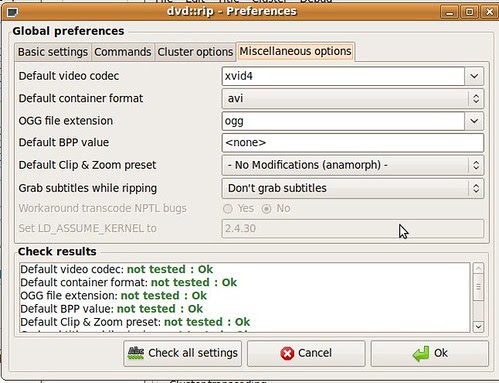Expand the OGG file extension dropdown arrow

pyautogui.click(x=474, y=121)
